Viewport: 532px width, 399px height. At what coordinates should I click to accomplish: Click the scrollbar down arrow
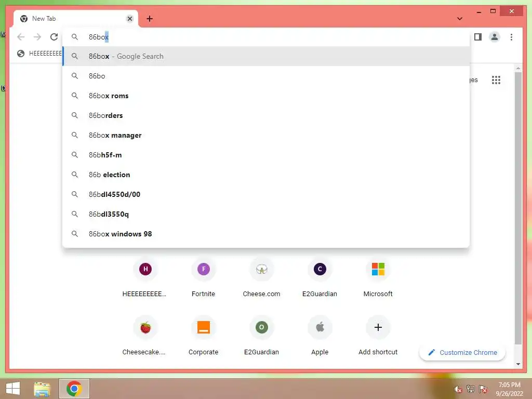518,364
